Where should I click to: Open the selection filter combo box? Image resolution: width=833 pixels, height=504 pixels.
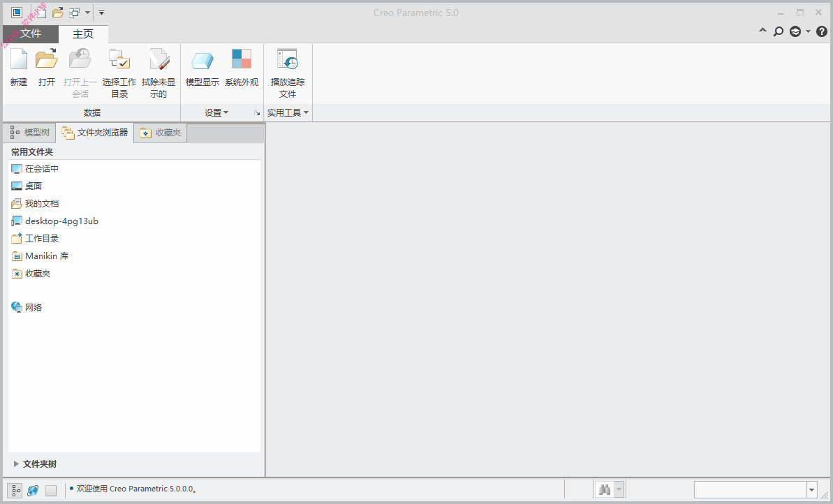click(x=755, y=489)
